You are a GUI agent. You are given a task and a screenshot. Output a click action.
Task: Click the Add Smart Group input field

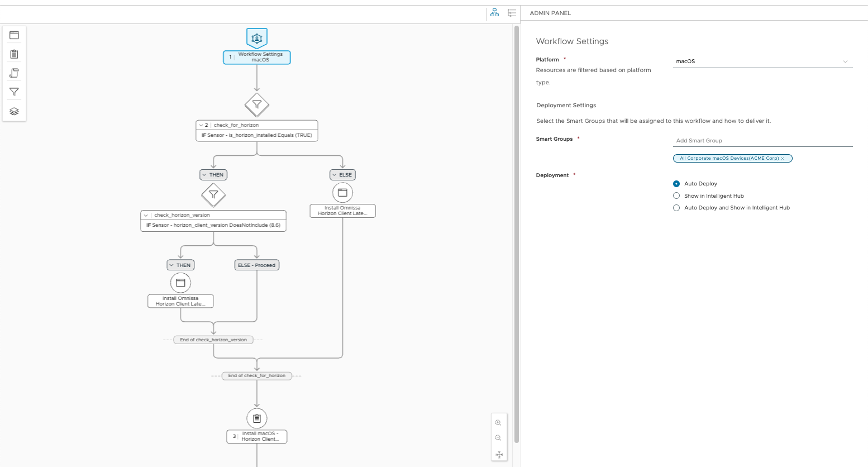[x=762, y=141]
